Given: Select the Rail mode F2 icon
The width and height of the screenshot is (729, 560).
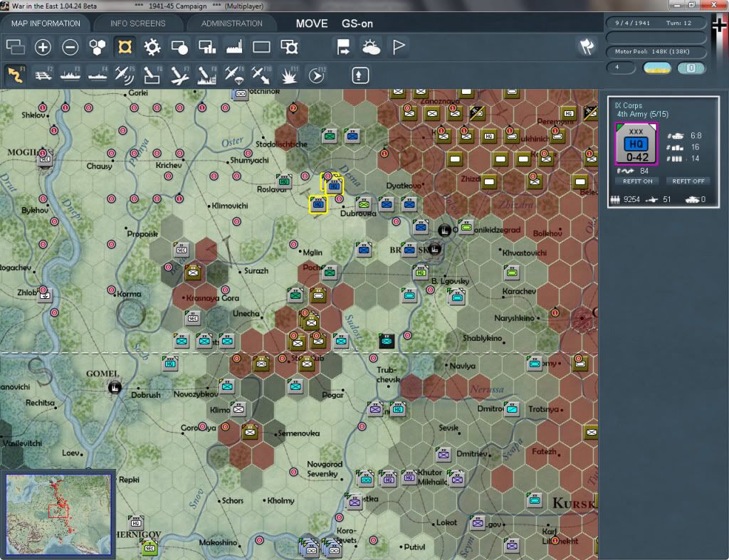Looking at the screenshot, I should tap(43, 75).
